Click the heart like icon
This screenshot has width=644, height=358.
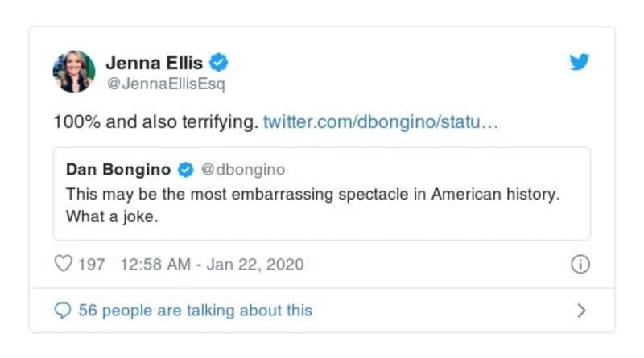(x=63, y=264)
